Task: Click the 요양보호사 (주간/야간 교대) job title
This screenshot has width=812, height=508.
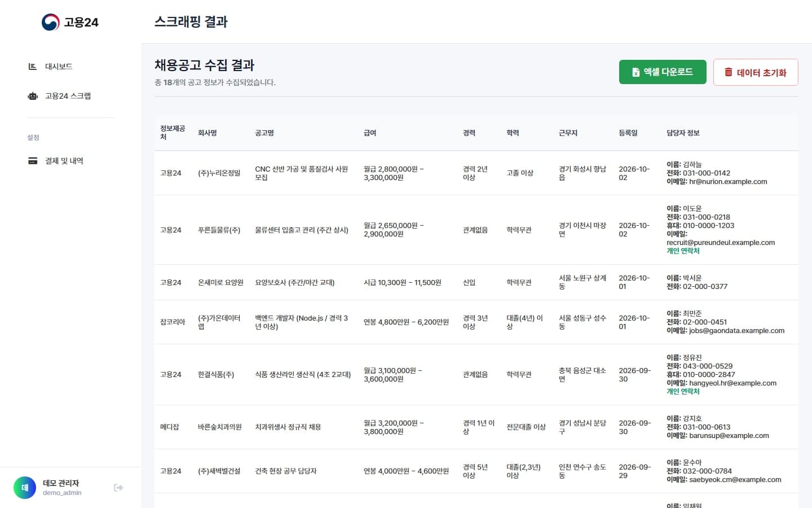Action: pyautogui.click(x=295, y=283)
